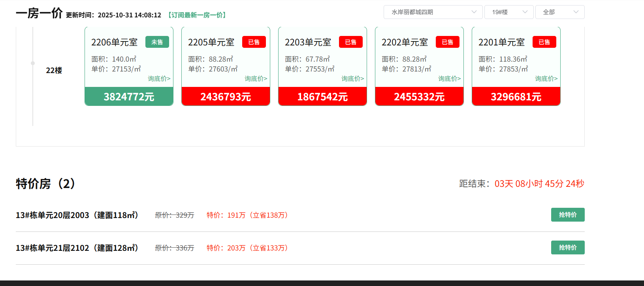
Task: Click the 订阅最新一房一价 subscribe link
Action: point(197,15)
